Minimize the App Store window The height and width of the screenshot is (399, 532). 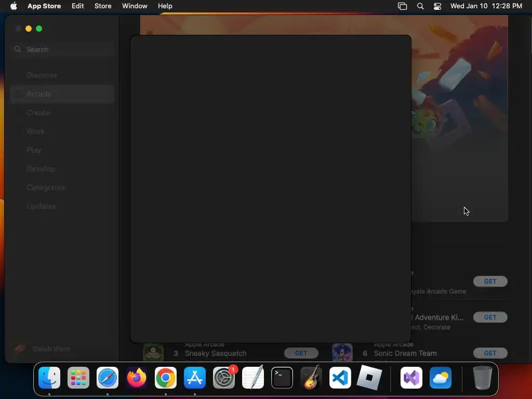point(29,29)
